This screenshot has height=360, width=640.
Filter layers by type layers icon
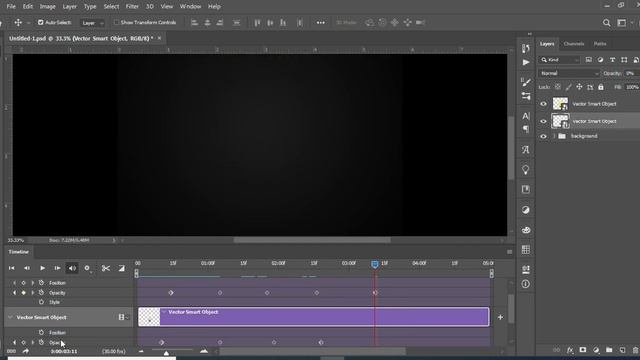pos(612,60)
